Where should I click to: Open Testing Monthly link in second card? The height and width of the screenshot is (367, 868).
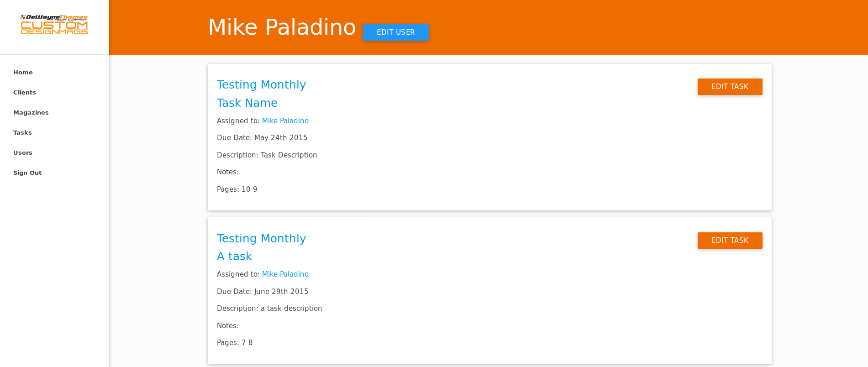(x=261, y=239)
